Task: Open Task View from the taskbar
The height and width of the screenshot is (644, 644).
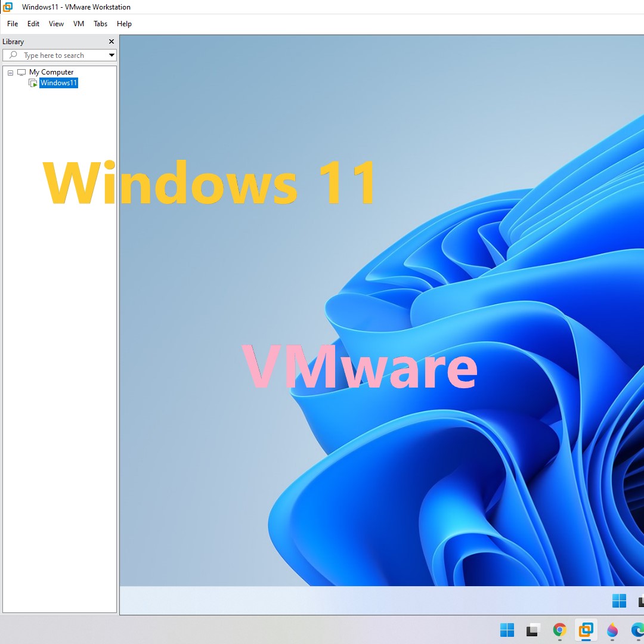Action: point(532,630)
